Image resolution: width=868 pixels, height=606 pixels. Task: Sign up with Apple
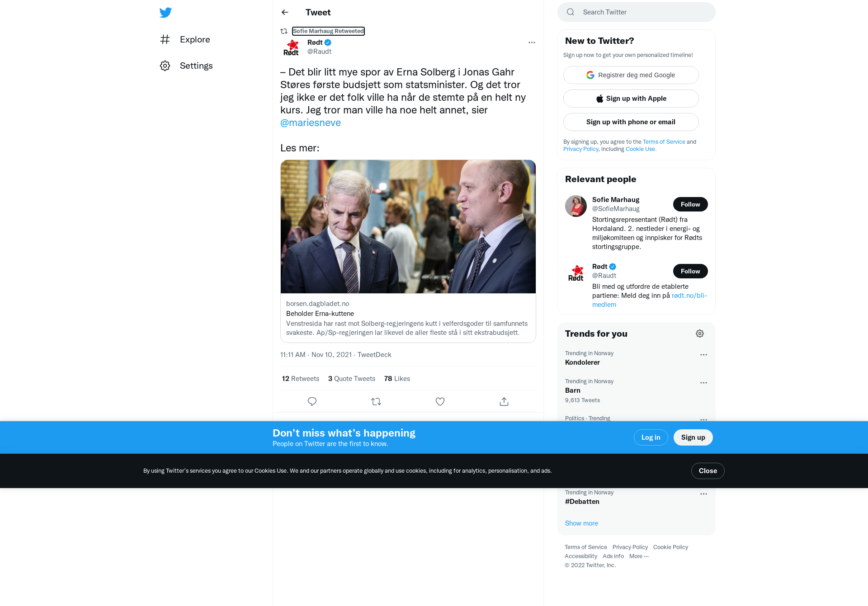(631, 99)
